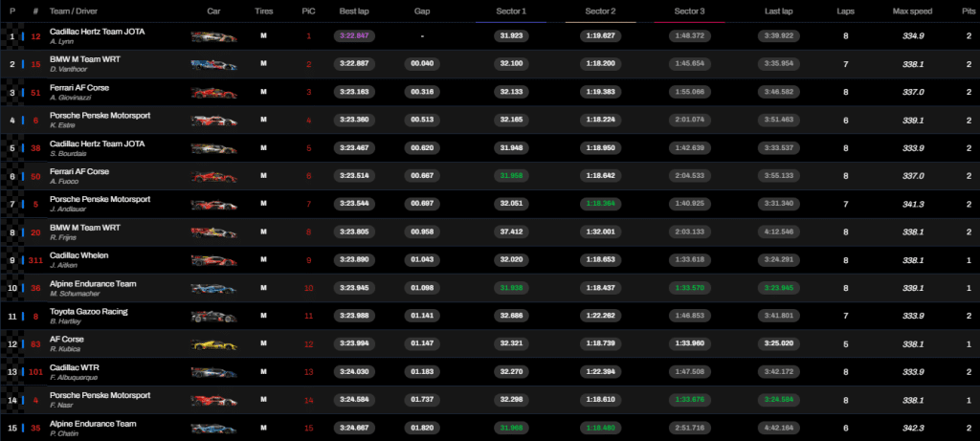Click car number 101
Image resolution: width=980 pixels, height=441 pixels.
[x=35, y=372]
